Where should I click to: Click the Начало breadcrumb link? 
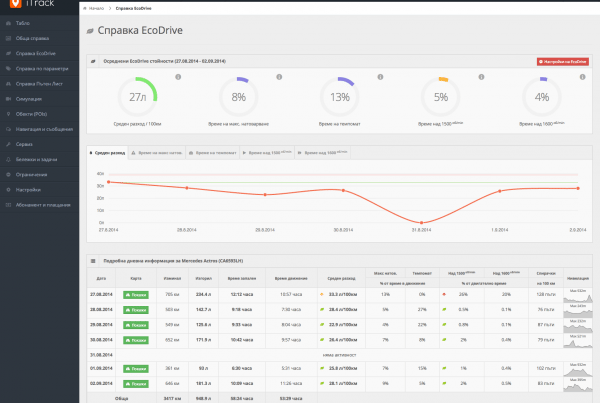(96, 8)
